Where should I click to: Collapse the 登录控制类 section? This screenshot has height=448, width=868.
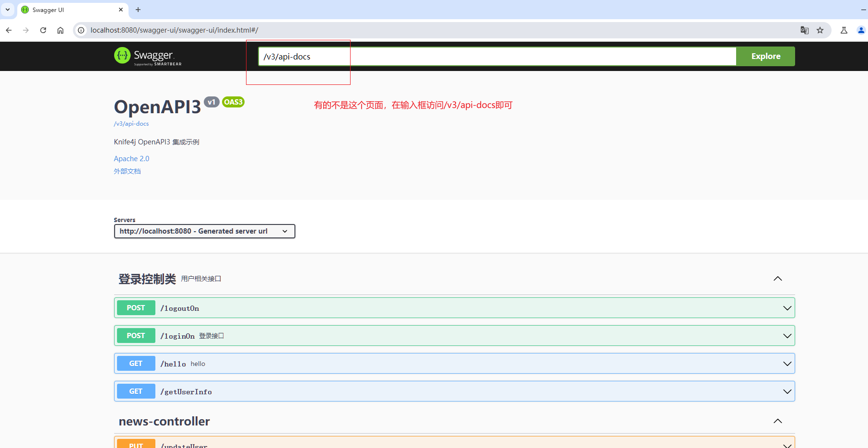(x=777, y=278)
